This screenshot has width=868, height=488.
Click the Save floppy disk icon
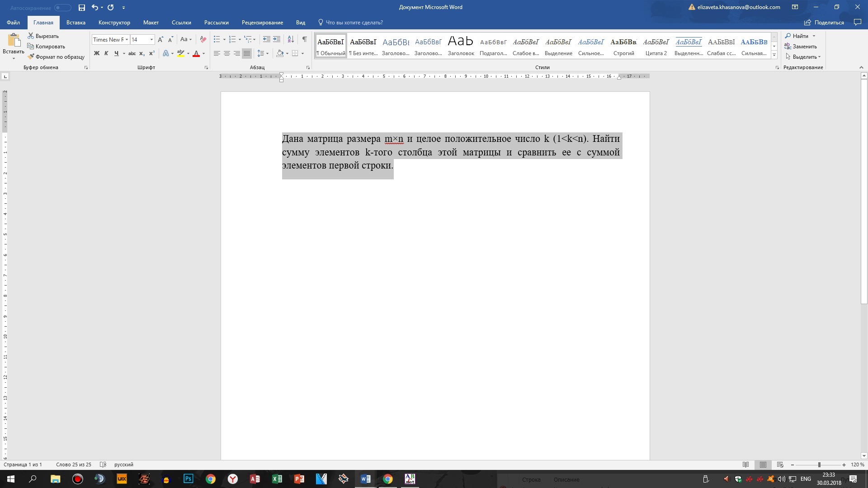click(81, 7)
